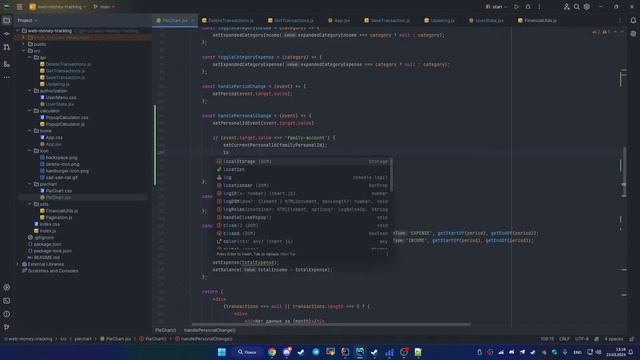Open the editor tabs options menu
640x360 pixels.
620,20
